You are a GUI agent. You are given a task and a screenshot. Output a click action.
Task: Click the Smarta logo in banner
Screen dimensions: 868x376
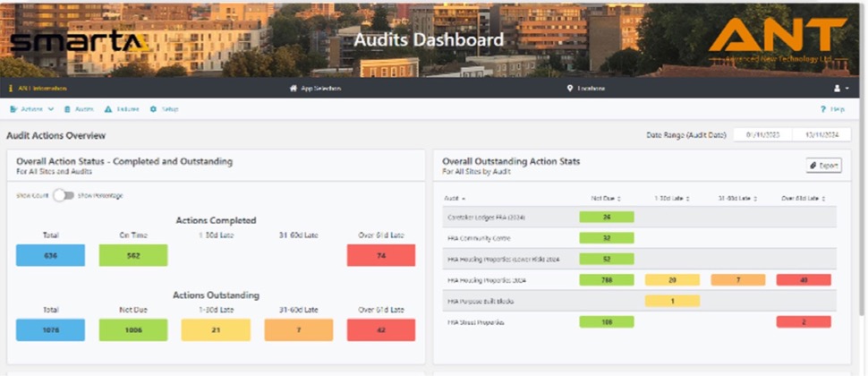coord(79,41)
